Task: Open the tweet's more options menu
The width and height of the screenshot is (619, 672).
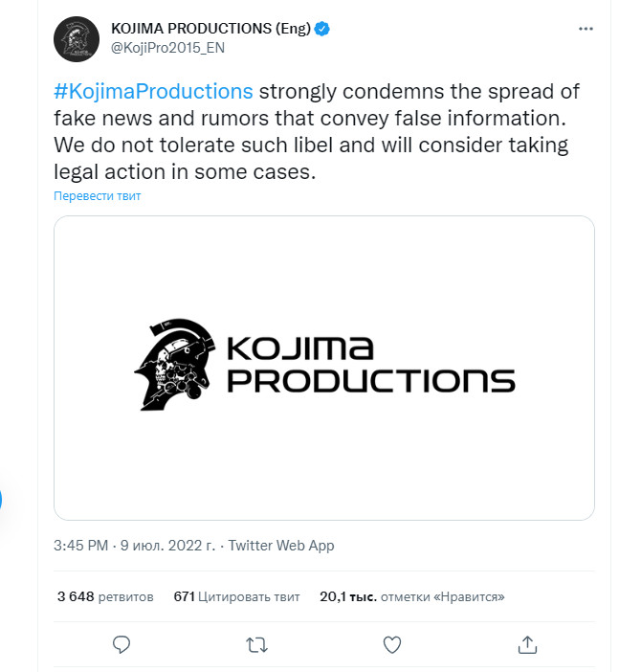Action: [586, 30]
